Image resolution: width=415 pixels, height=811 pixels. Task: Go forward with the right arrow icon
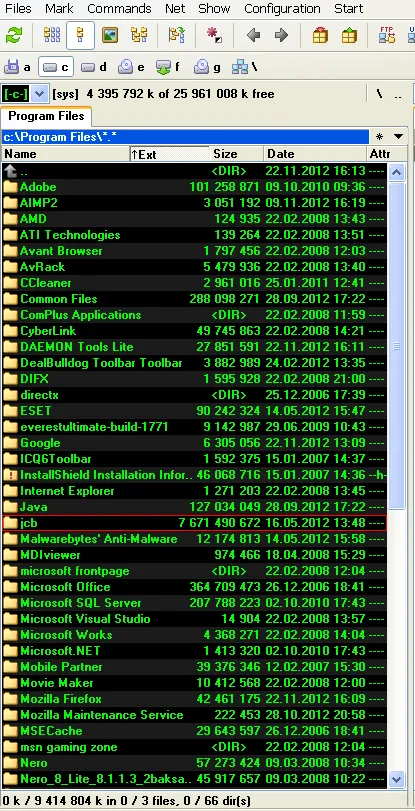coord(281,35)
